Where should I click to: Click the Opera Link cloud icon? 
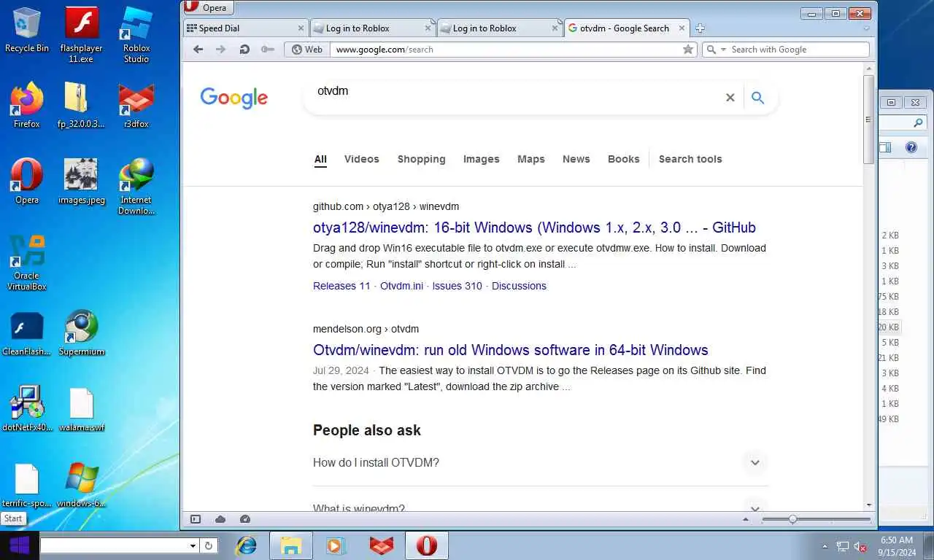pos(220,519)
